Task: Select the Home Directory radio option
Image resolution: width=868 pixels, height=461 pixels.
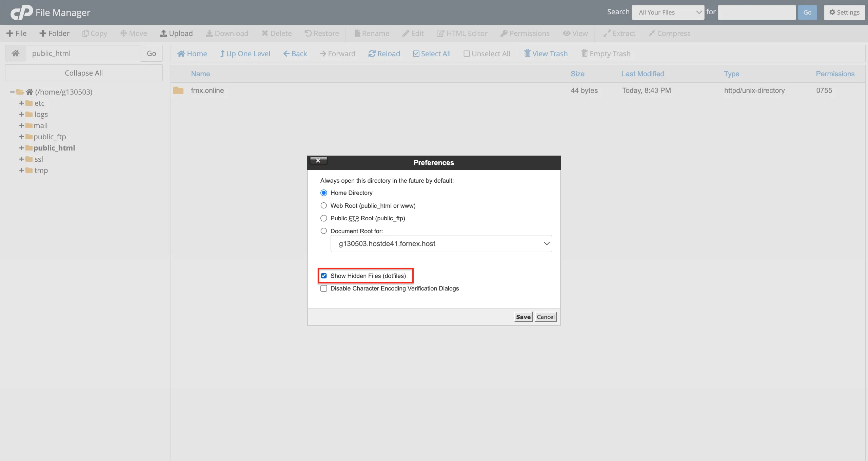Action: pyautogui.click(x=324, y=193)
